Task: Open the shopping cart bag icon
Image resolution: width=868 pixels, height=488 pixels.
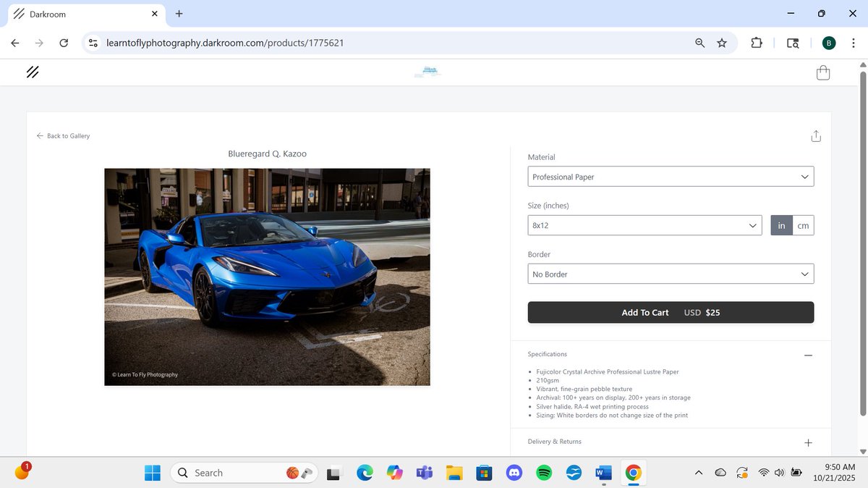Action: (x=822, y=73)
